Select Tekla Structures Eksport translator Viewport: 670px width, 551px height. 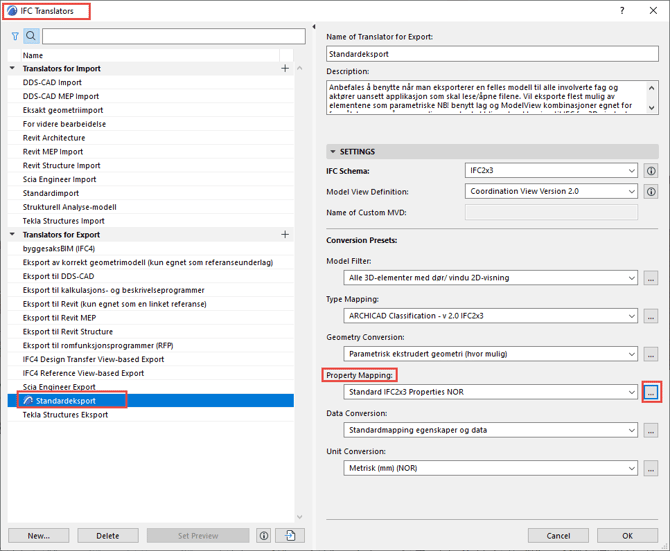pos(65,414)
